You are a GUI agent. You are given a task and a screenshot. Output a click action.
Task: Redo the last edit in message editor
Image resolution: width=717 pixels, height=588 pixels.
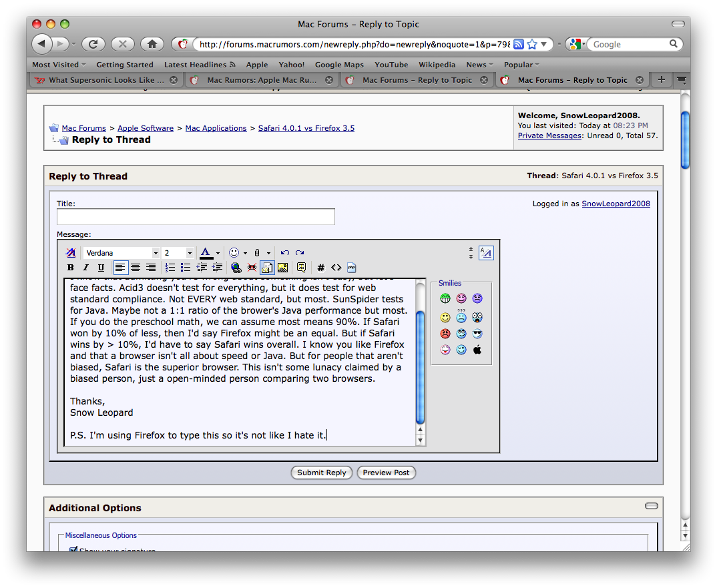[x=300, y=252]
